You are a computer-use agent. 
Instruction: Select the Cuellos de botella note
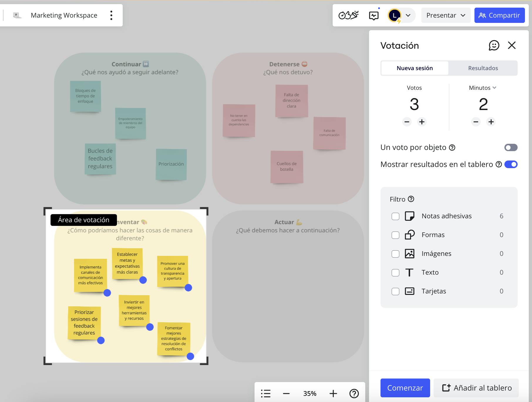287,167
